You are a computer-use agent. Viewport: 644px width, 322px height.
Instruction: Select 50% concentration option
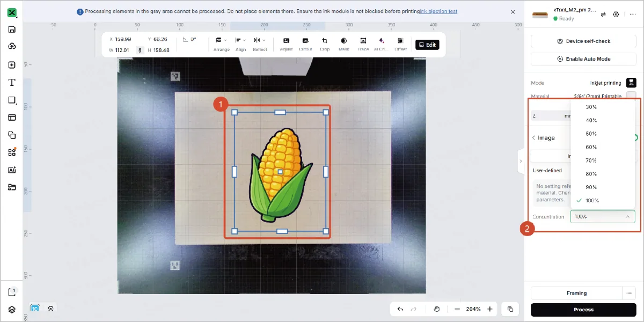(603, 134)
